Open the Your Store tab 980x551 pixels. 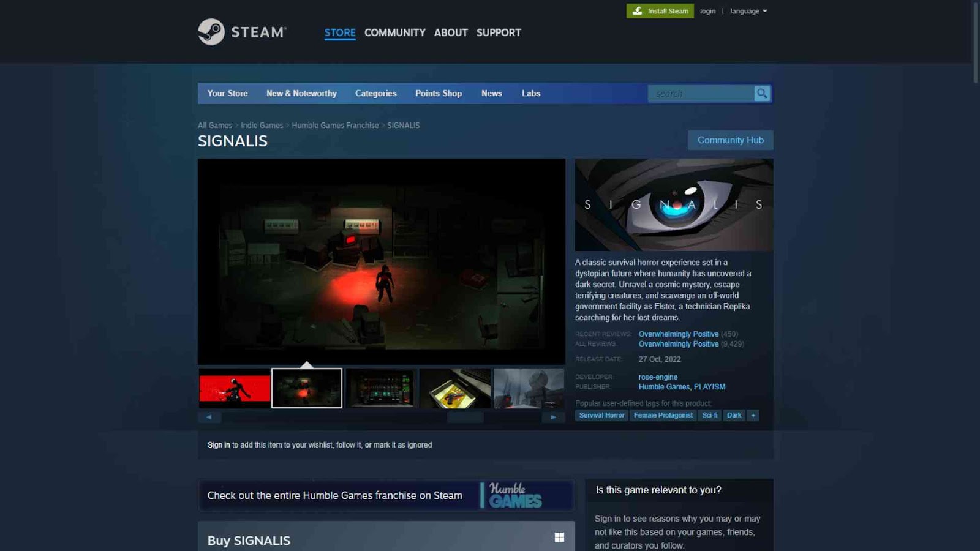pos(228,93)
